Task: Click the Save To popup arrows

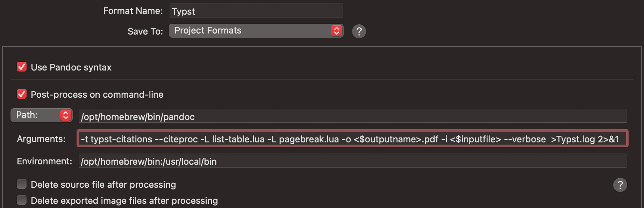Action: pos(336,31)
